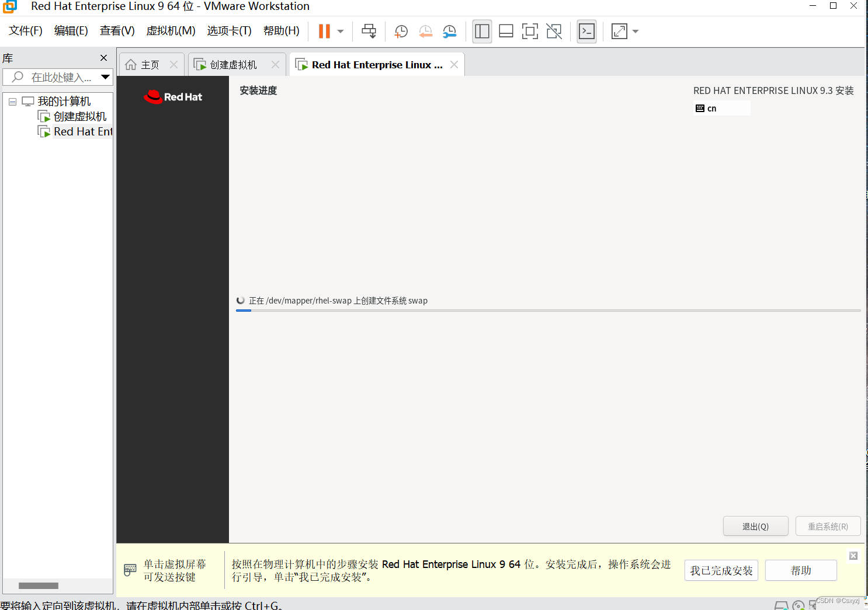
Task: Close the 主页 tab
Action: pyautogui.click(x=173, y=65)
